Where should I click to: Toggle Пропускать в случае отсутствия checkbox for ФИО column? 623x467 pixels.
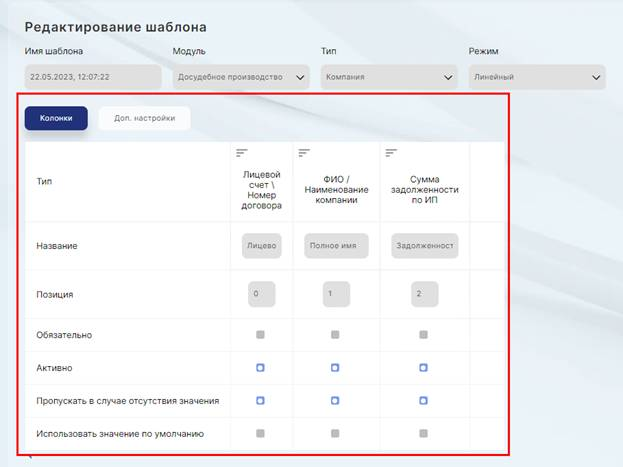[x=335, y=401]
